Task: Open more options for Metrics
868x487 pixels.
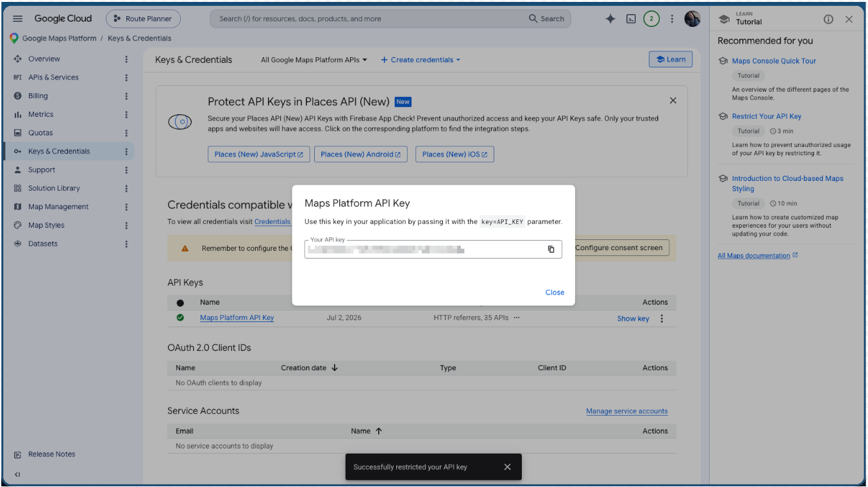Action: 126,114
